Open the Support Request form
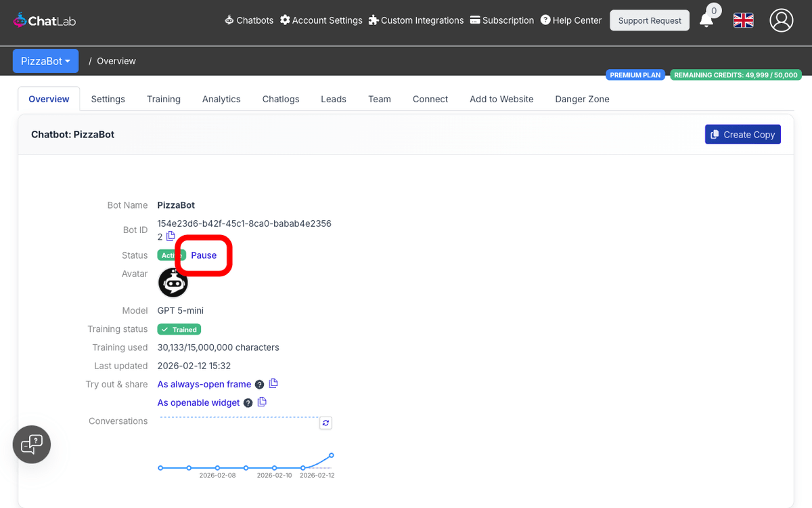The height and width of the screenshot is (508, 812). click(x=649, y=20)
